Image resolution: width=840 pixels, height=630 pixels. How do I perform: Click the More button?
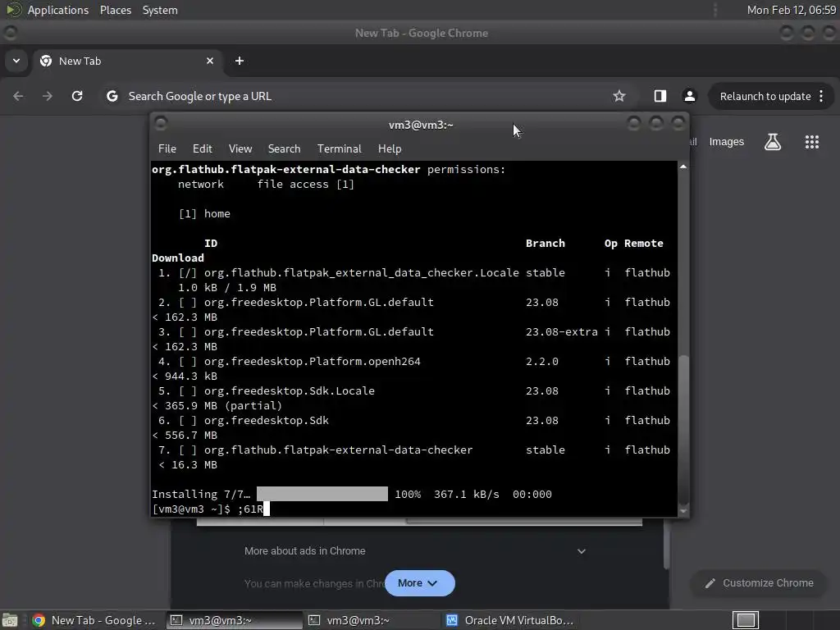pos(419,583)
